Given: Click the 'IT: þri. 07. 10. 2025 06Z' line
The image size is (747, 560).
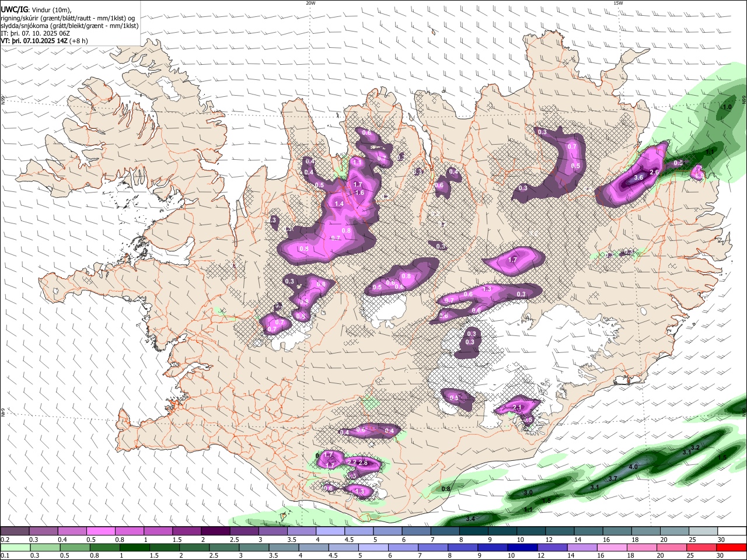Looking at the screenshot, I should pos(36,33).
